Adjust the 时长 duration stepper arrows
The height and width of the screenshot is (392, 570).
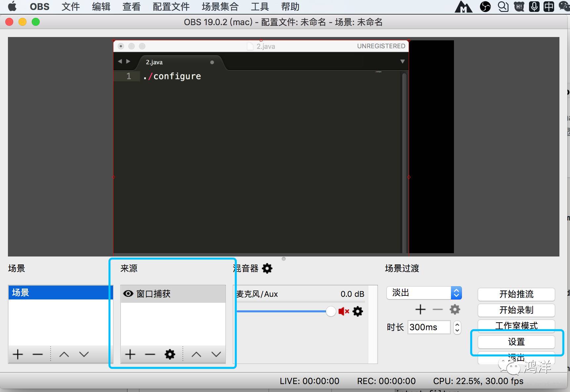click(457, 327)
